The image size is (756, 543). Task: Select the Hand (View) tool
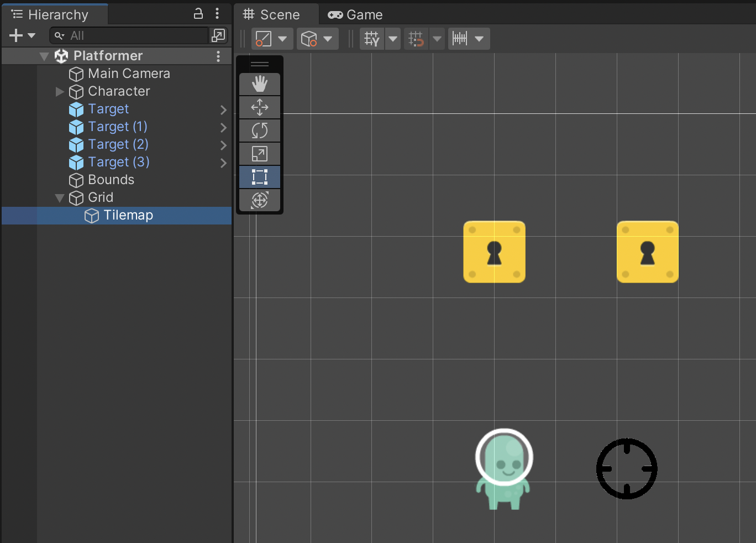260,84
